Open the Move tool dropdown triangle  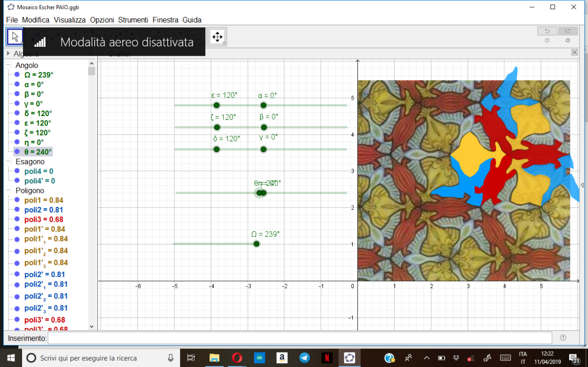coord(21,44)
